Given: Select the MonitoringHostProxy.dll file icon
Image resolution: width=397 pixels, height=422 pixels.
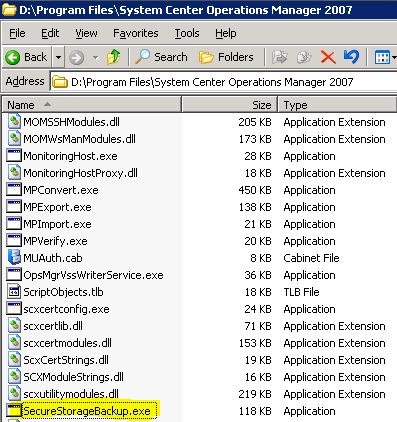Looking at the screenshot, I should click(x=14, y=173).
